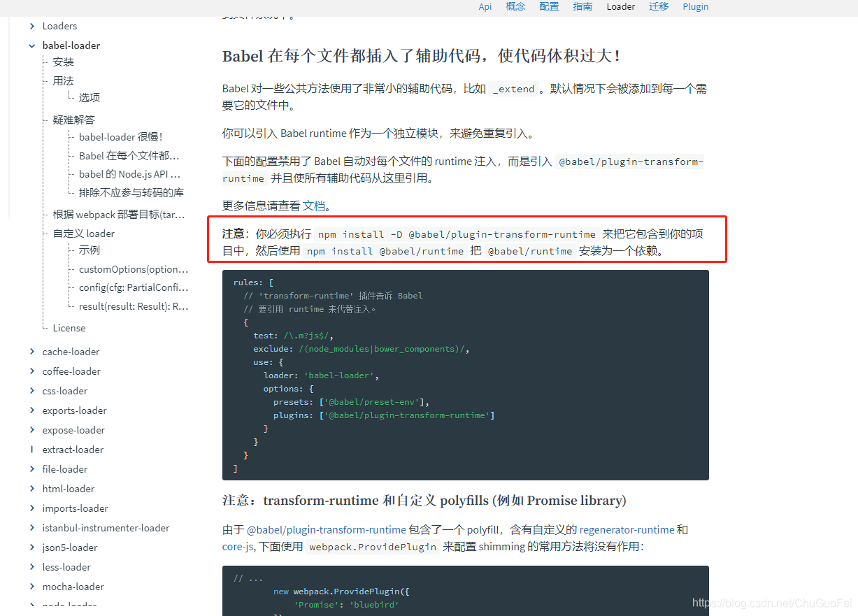Open the css-loader sidebar link
The image size is (858, 616).
[65, 391]
